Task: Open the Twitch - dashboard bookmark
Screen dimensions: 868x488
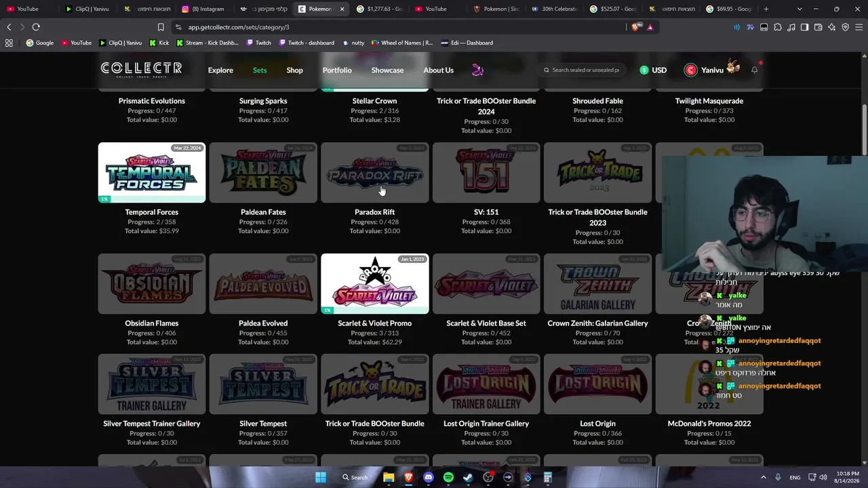Action: [306, 43]
